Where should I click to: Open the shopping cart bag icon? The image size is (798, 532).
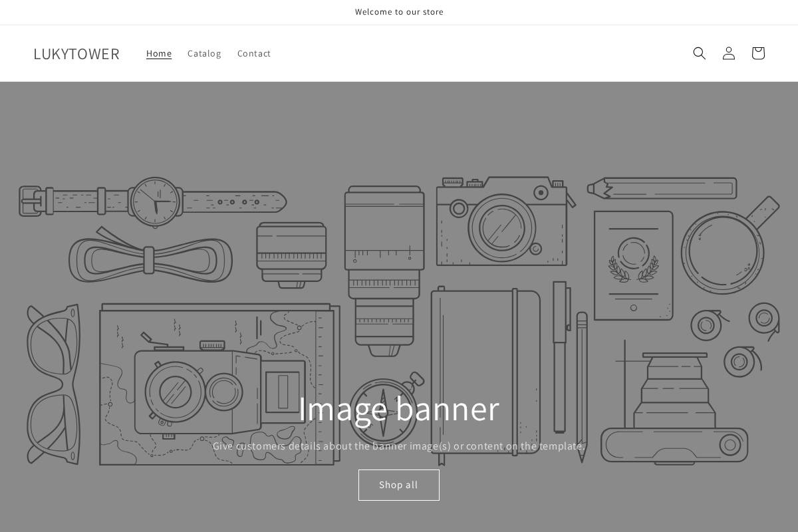pos(757,53)
